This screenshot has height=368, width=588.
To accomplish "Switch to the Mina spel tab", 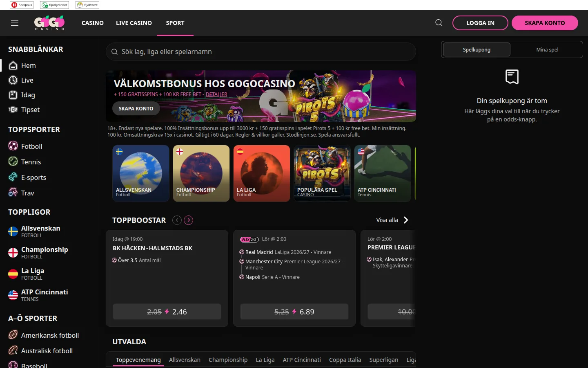I will pos(547,49).
